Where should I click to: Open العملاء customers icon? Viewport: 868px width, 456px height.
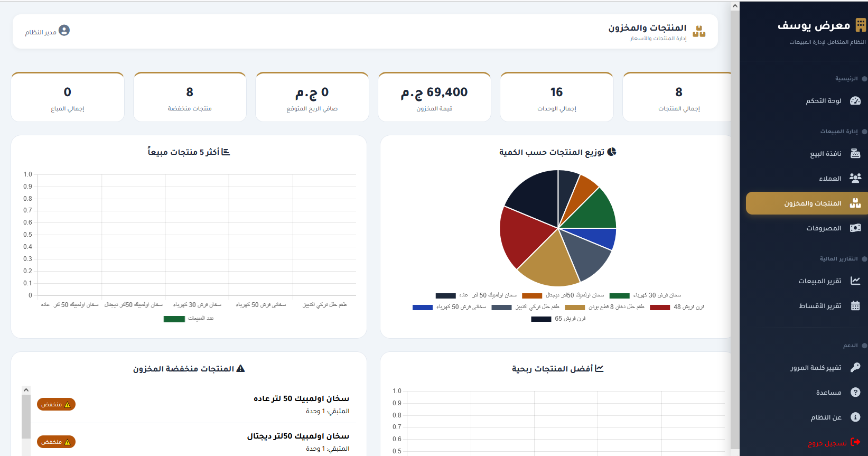point(855,179)
